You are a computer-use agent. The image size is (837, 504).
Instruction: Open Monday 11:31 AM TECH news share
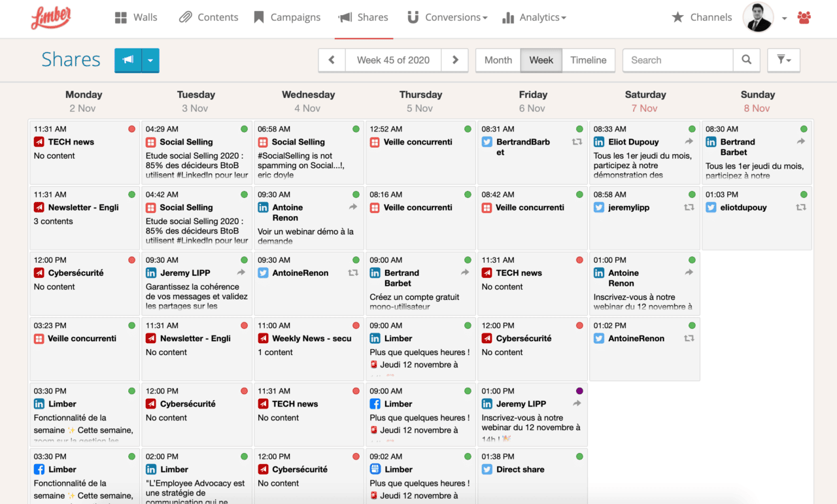pyautogui.click(x=85, y=152)
